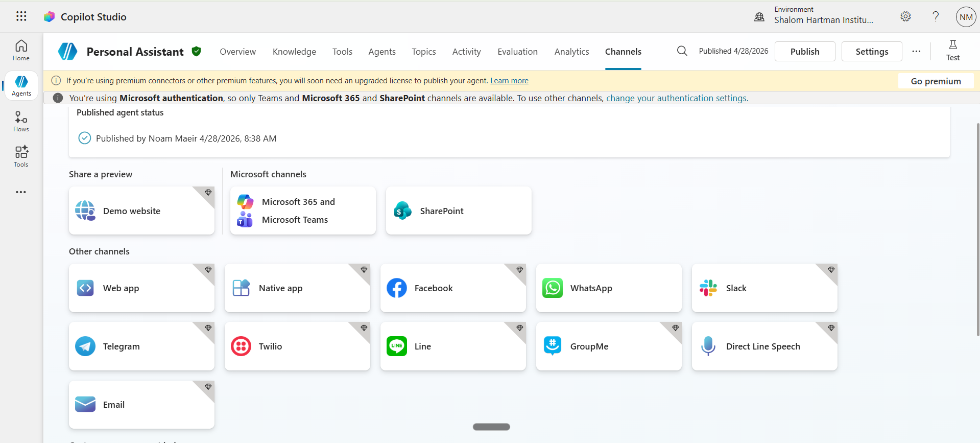The width and height of the screenshot is (980, 443).
Task: Expand the sidebar more options ellipsis
Action: (x=21, y=192)
